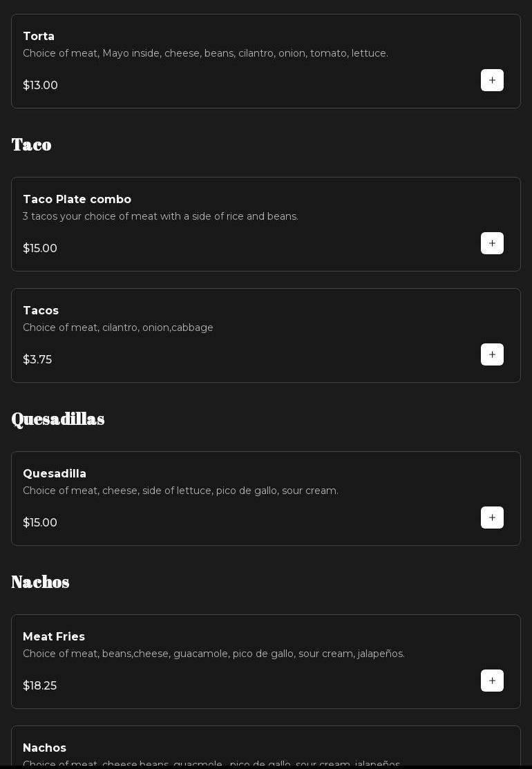Click the plus icon for Tacos
Screen dimensions: 532x769
[x=492, y=354]
